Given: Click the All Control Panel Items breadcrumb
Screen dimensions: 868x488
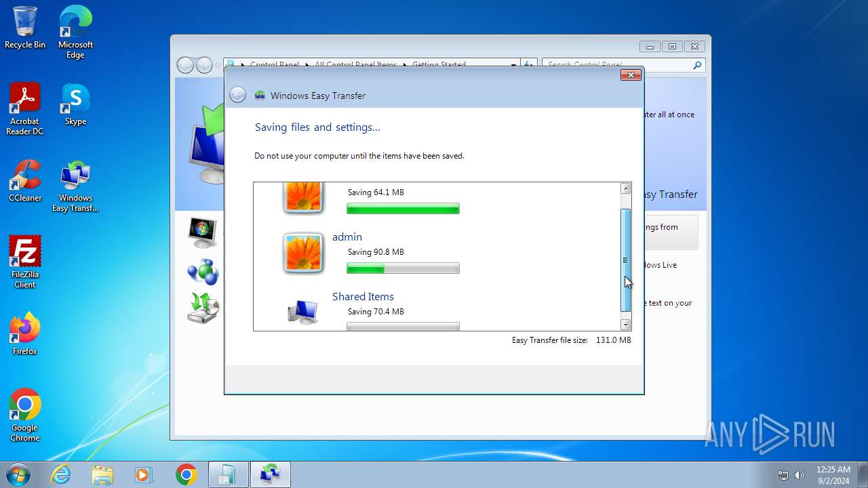Looking at the screenshot, I should (x=355, y=65).
